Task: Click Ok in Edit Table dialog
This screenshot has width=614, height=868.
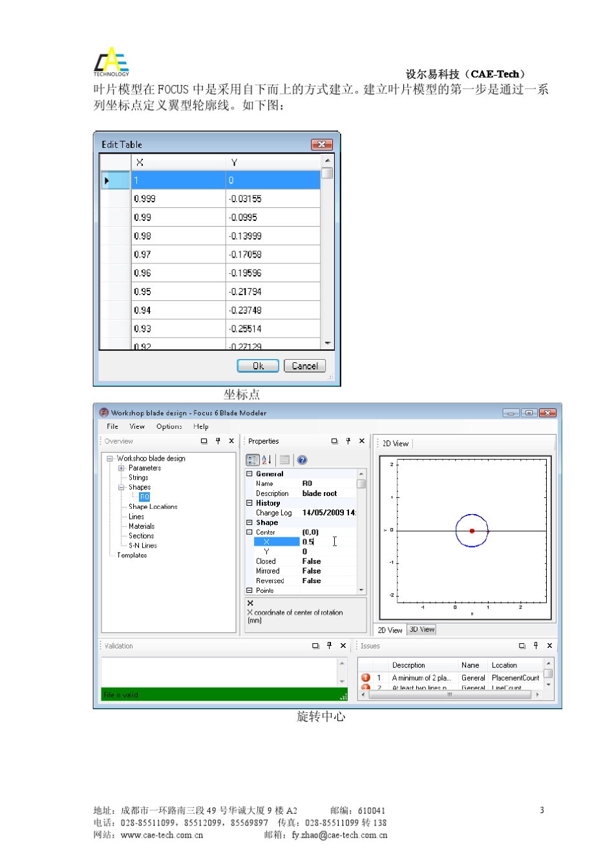Action: [258, 366]
